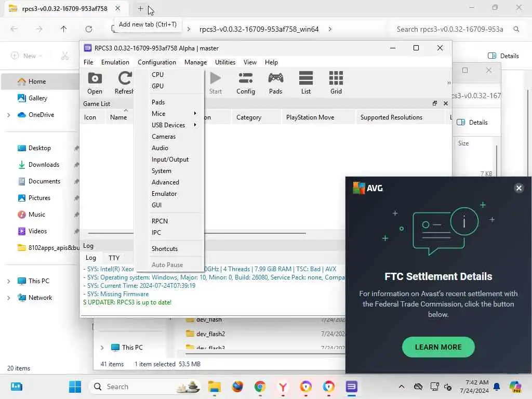
Task: Sort game list by Name column
Action: (118, 117)
